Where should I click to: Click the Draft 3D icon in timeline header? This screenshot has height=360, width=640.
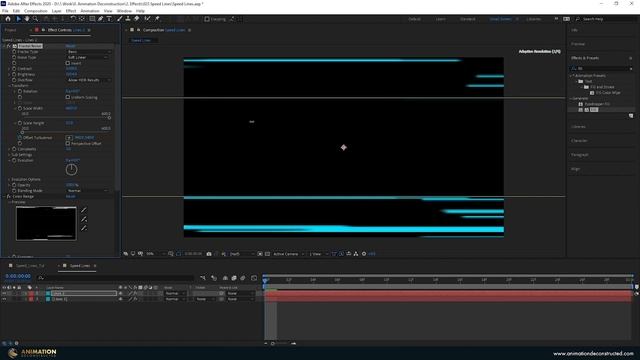pos(213,278)
